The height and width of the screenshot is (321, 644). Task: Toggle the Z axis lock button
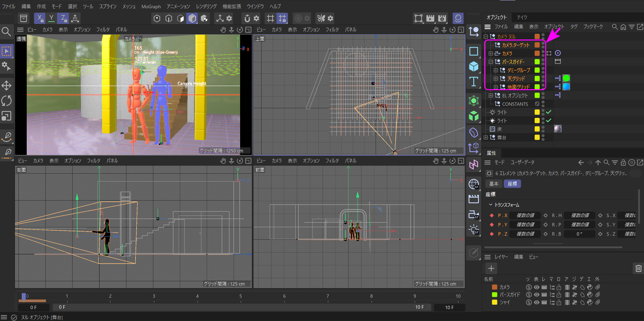[x=63, y=18]
